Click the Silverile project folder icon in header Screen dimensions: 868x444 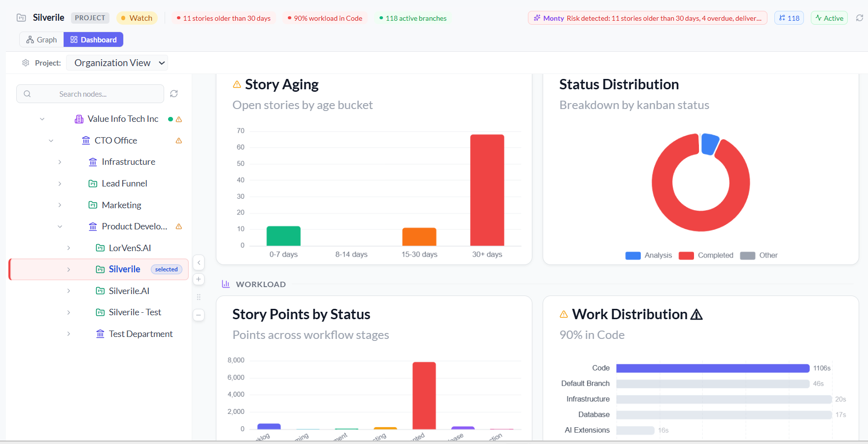point(21,18)
